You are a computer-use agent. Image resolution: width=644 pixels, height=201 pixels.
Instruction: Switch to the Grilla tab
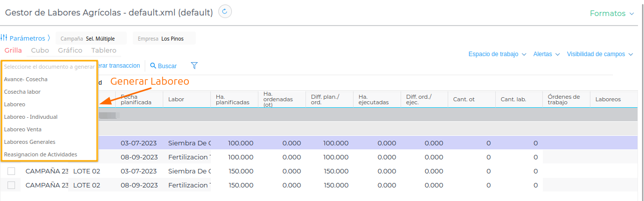13,51
